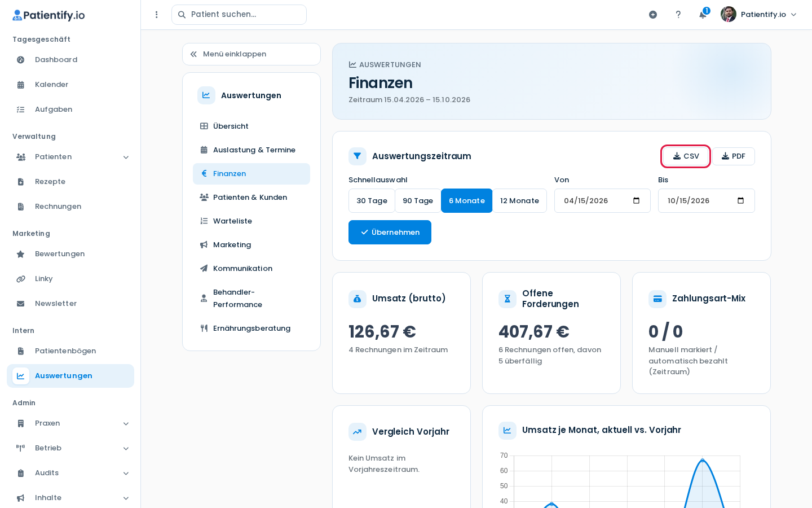Open the Patientify.io account dropdown
The width and height of the screenshot is (812, 508).
click(759, 15)
